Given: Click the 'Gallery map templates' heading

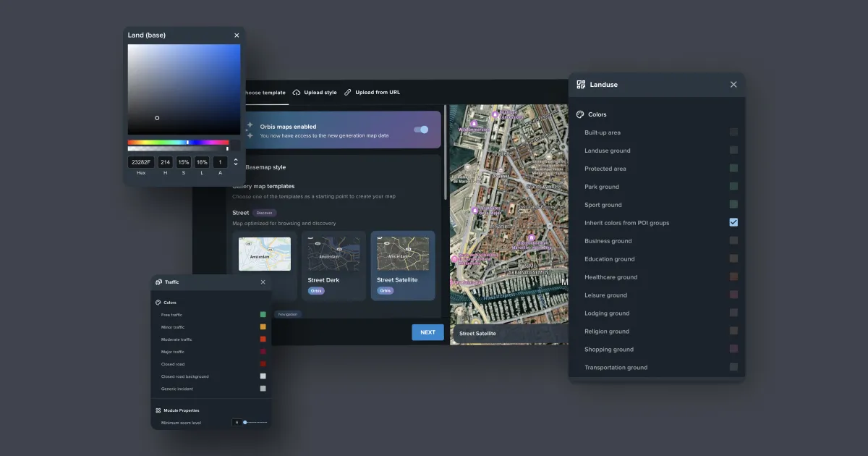Looking at the screenshot, I should coord(263,187).
